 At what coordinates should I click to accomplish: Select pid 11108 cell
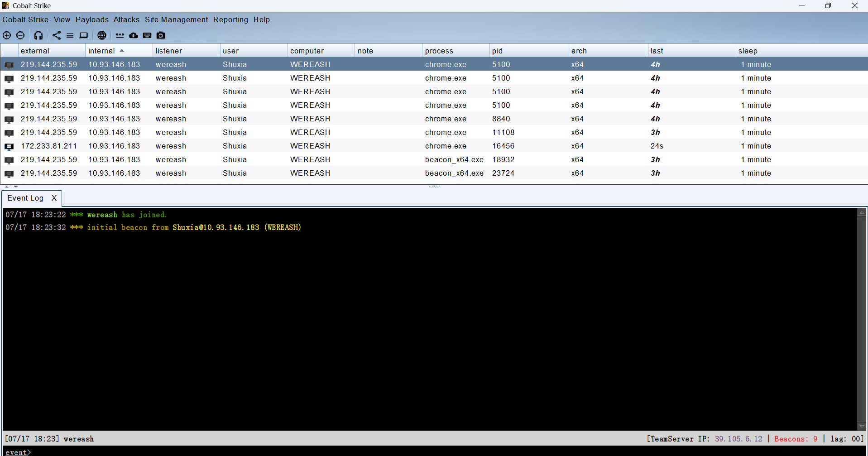503,132
